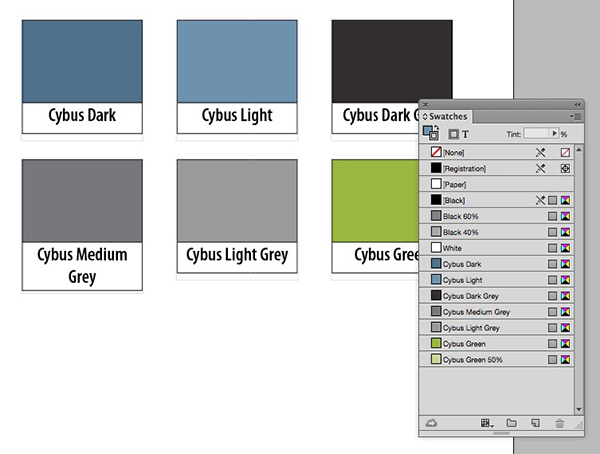Click the CMYK icon on Cybus Light Grey row
This screenshot has height=454, width=600.
(x=565, y=328)
